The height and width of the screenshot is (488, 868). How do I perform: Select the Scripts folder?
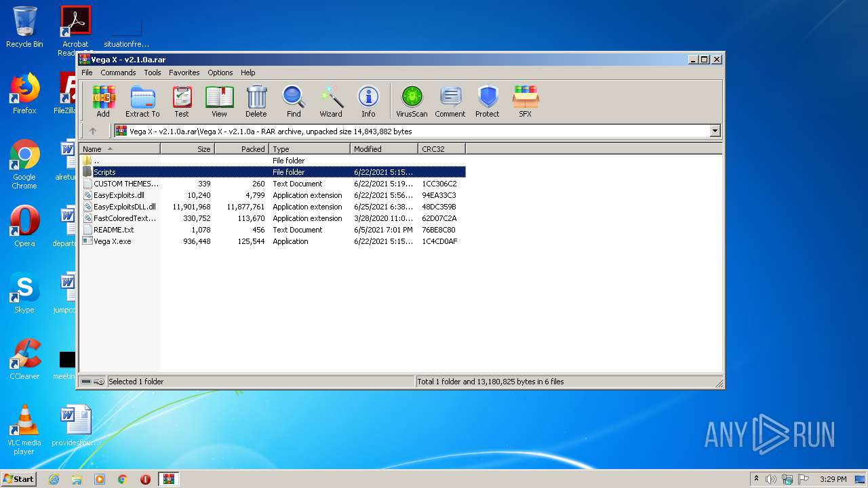273,172
